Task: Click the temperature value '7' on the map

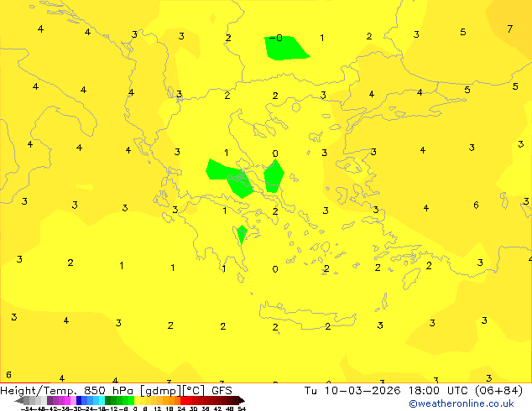Action: 510,29
